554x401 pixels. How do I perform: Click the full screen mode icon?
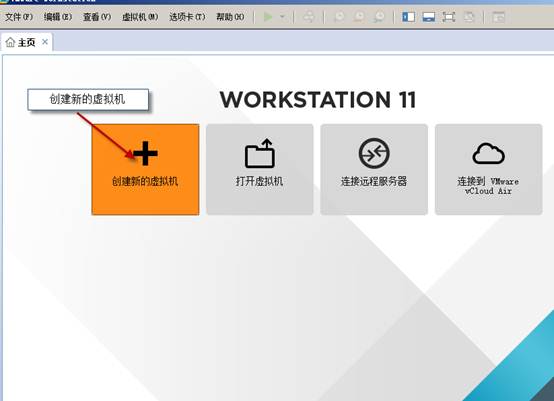449,17
